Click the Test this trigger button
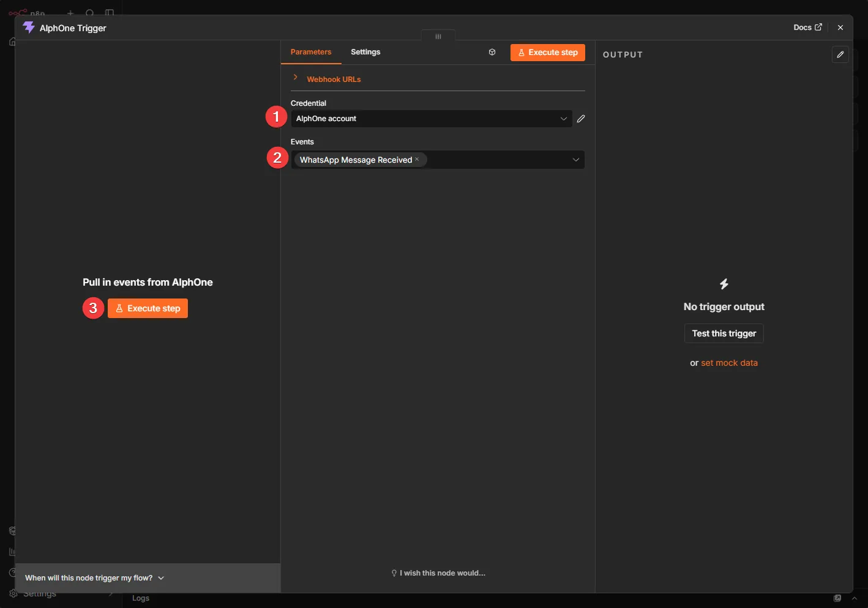 point(724,333)
